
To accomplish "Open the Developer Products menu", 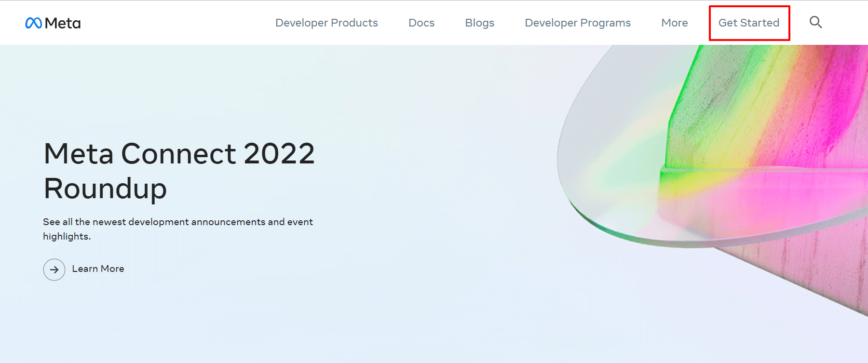I will pos(326,23).
